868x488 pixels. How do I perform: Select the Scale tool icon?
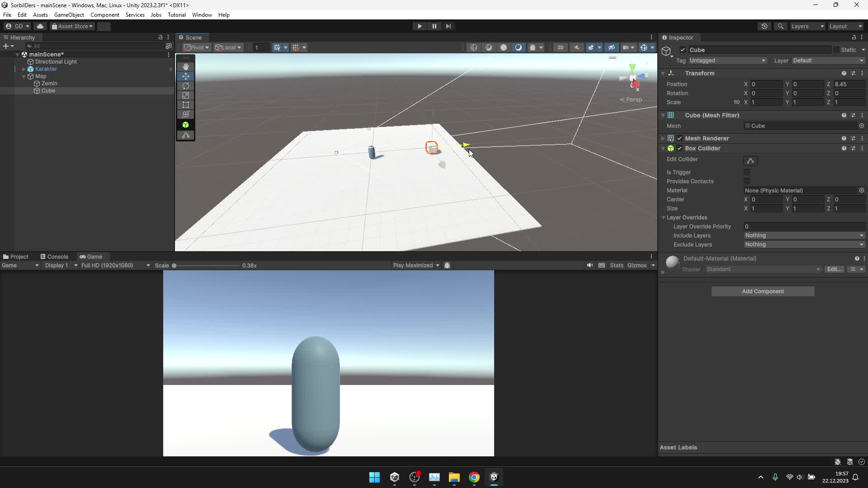click(186, 95)
